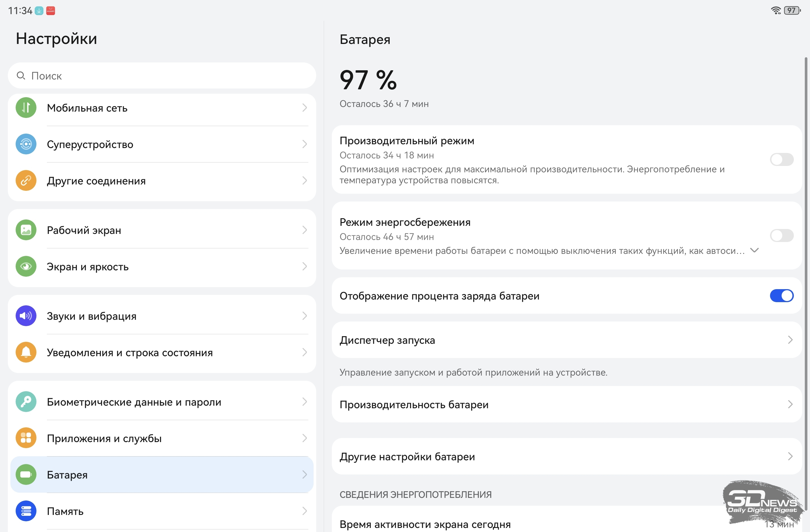810x532 pixels.
Task: Expand the power saving mode description
Action: click(x=754, y=251)
